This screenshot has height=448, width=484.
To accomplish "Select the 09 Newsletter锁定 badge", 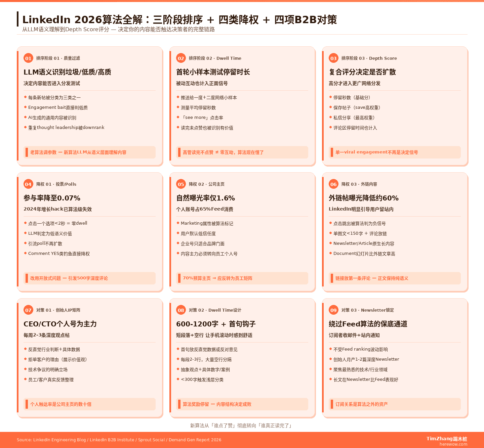I will (334, 310).
